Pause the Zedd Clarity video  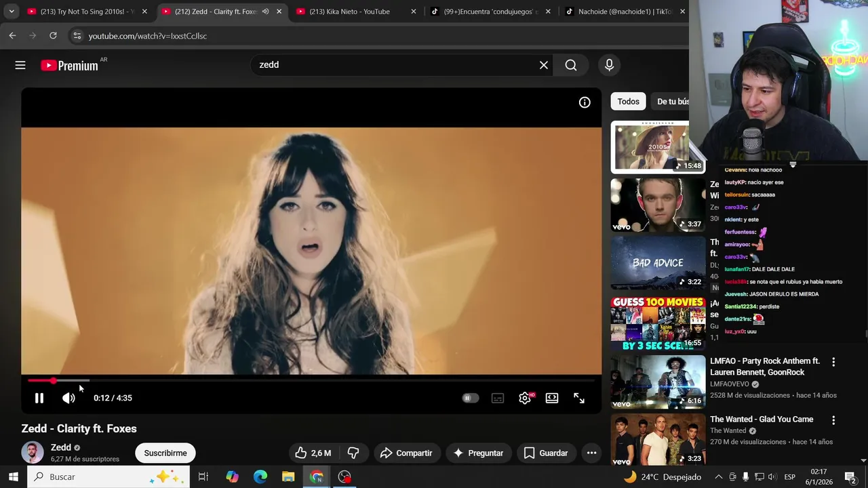point(39,399)
